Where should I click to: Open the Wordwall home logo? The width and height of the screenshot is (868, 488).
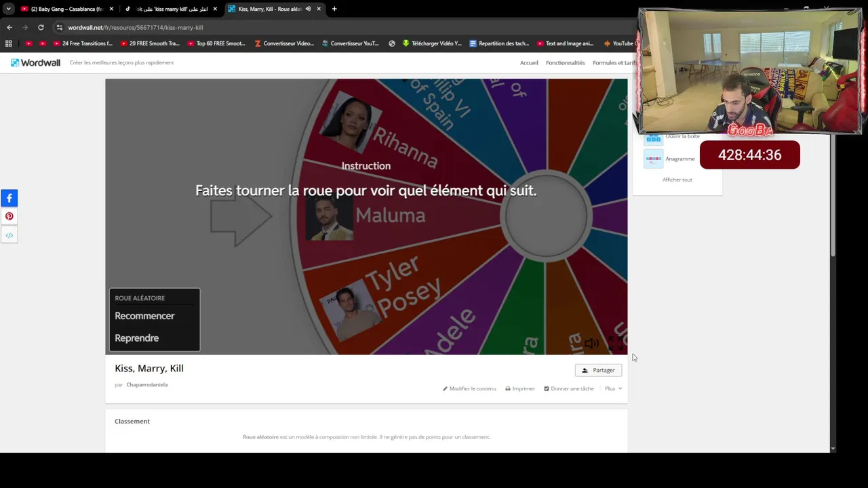pyautogui.click(x=35, y=62)
